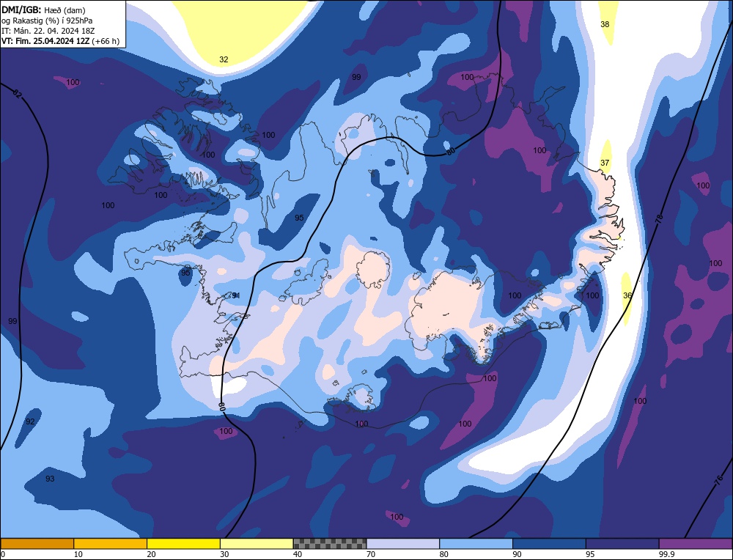Click the legend tick label 70
This screenshot has height=560, width=733.
point(371,554)
